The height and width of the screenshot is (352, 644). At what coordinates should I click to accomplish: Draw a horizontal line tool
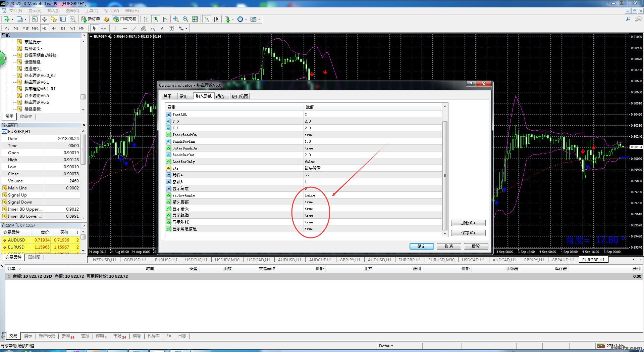point(124,28)
